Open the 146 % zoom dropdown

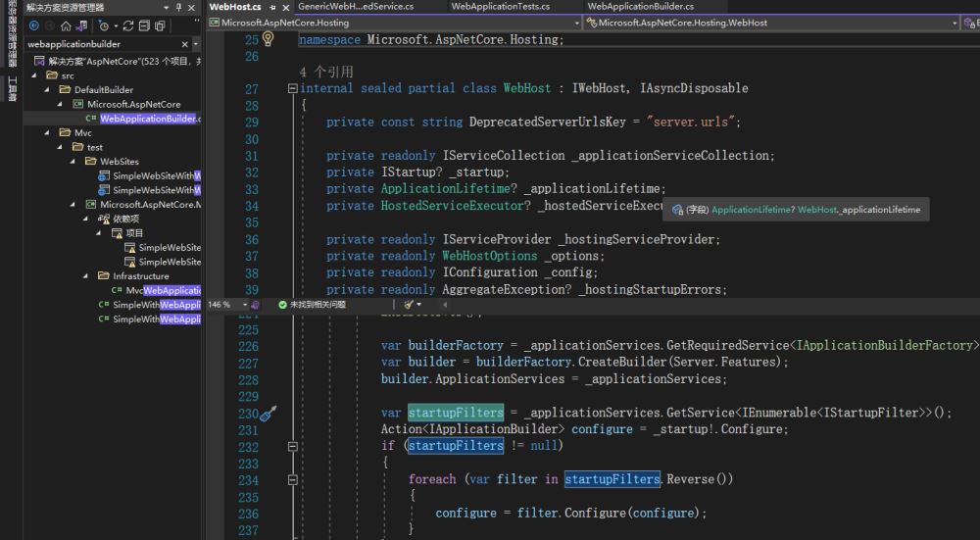245,305
